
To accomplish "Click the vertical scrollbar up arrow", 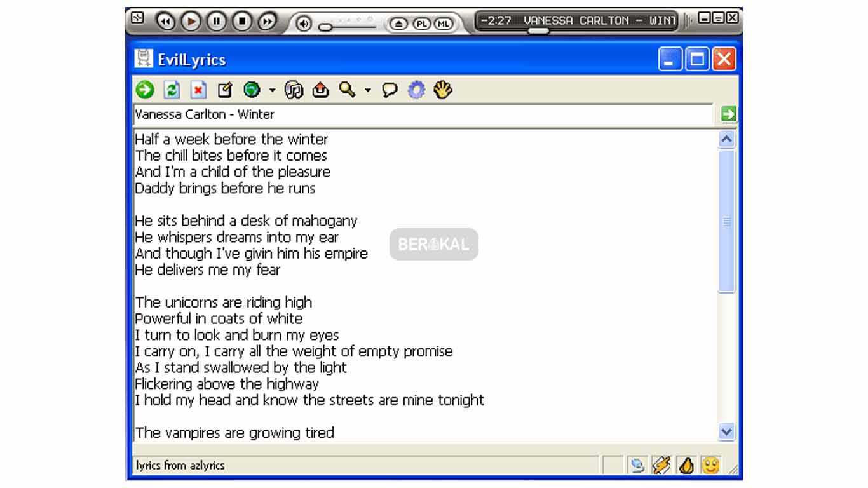I will click(726, 140).
